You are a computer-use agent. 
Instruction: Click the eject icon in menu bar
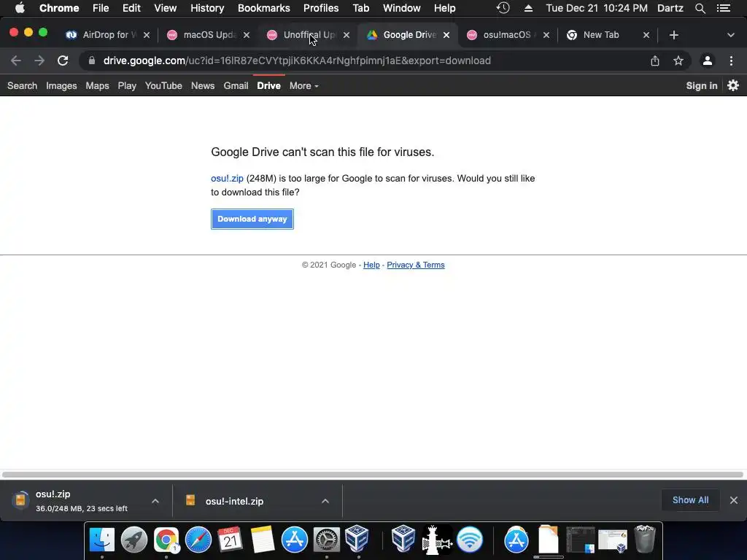point(528,8)
